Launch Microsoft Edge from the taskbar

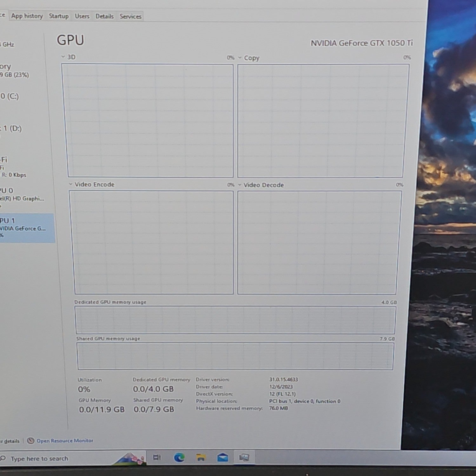click(179, 457)
